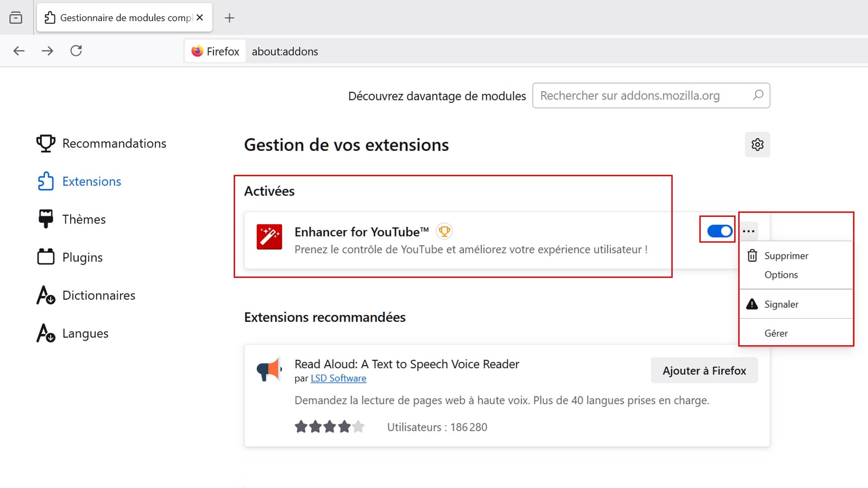
Task: Click the recommended trophy badge
Action: coord(444,232)
